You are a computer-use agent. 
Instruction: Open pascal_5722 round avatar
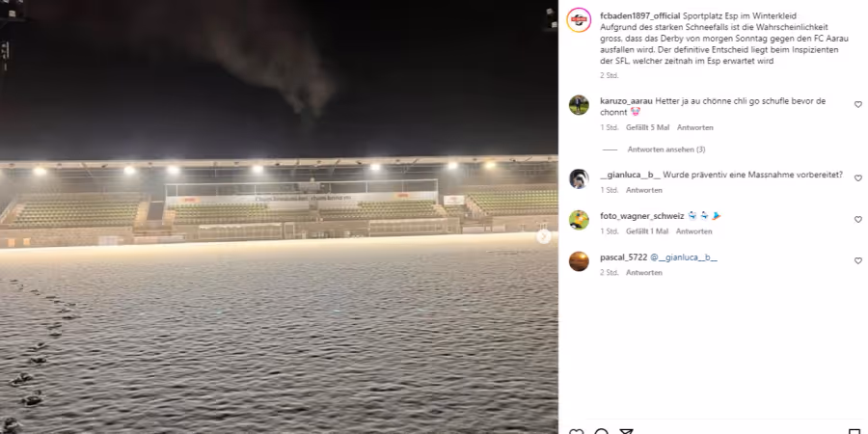[x=579, y=260]
